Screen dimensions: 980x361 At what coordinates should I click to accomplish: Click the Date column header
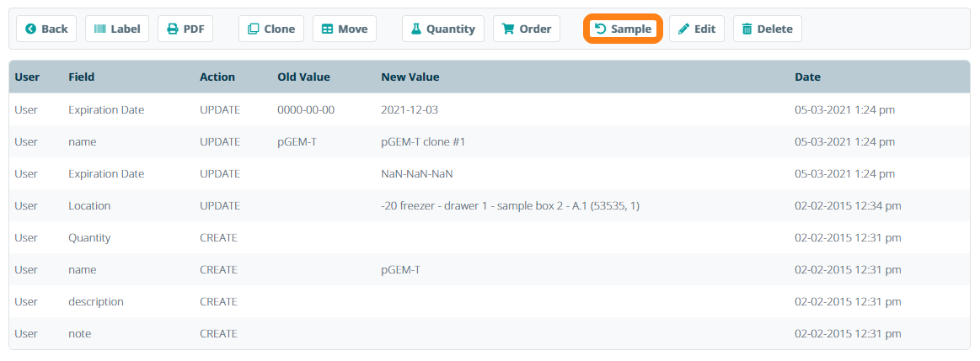pyautogui.click(x=807, y=77)
